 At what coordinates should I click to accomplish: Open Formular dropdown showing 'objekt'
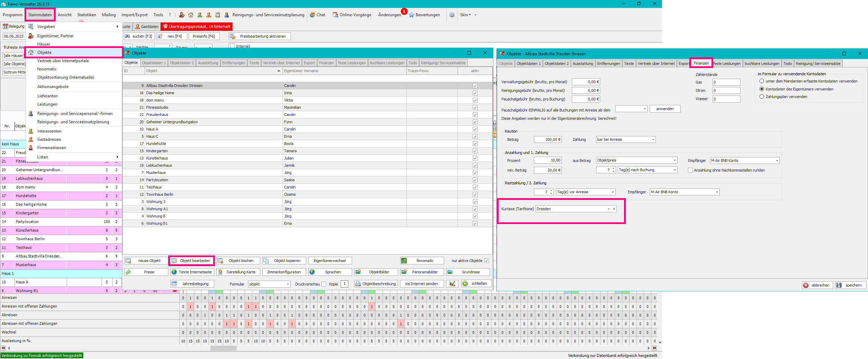pos(269,284)
